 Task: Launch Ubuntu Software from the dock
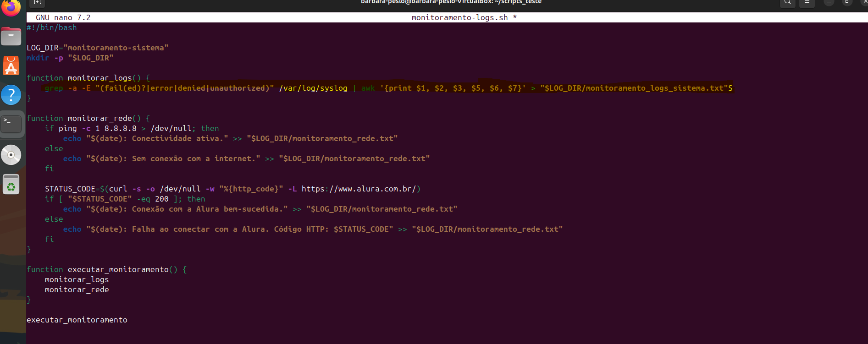(x=11, y=66)
